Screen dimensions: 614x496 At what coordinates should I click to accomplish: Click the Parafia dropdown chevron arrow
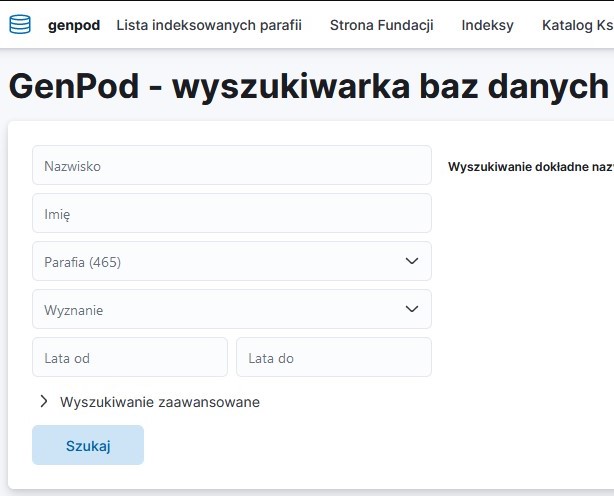pos(412,261)
